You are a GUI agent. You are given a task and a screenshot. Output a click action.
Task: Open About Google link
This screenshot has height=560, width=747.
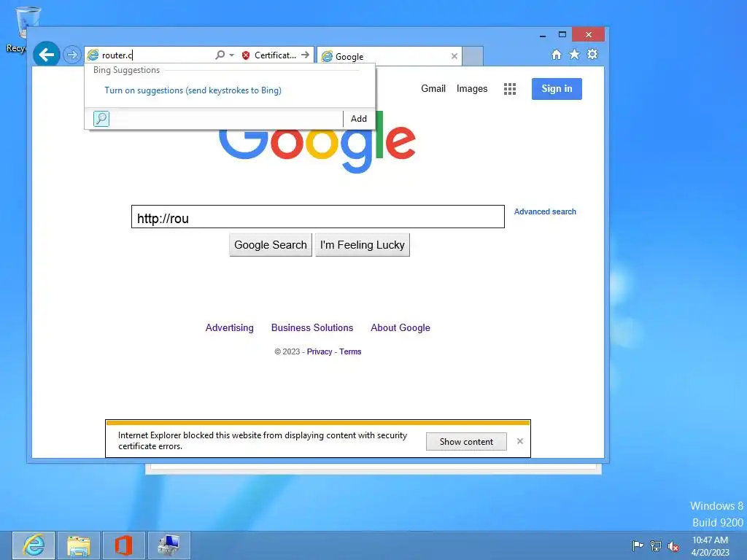point(400,327)
